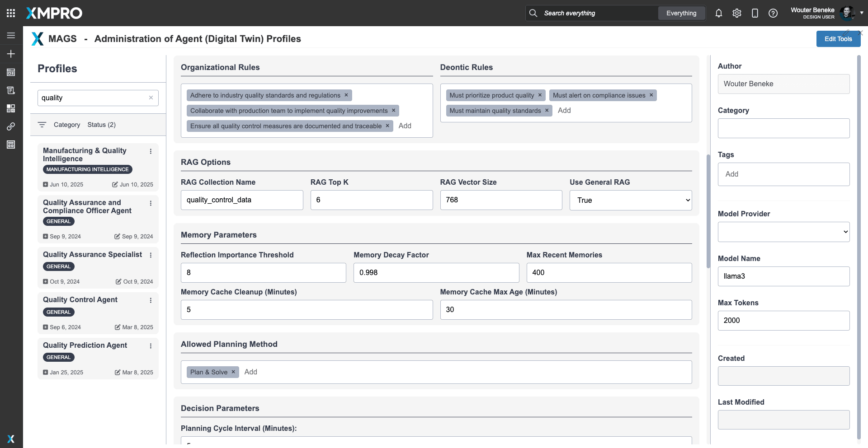
Task: Click the help question mark icon
Action: 773,13
